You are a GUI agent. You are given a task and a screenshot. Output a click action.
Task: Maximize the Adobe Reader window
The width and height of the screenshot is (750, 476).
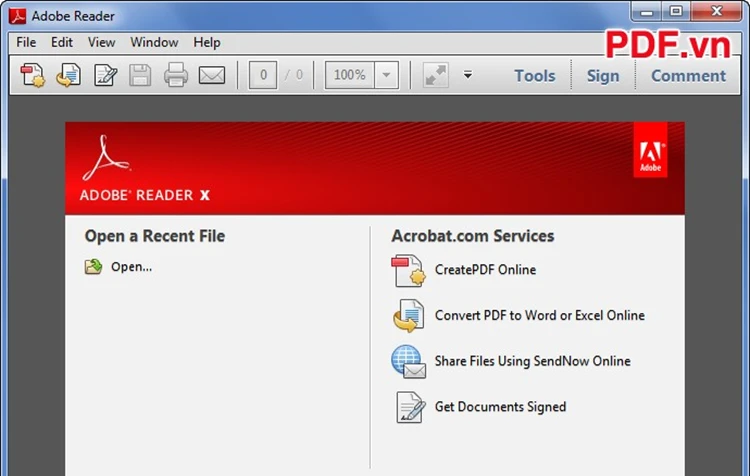tap(676, 11)
